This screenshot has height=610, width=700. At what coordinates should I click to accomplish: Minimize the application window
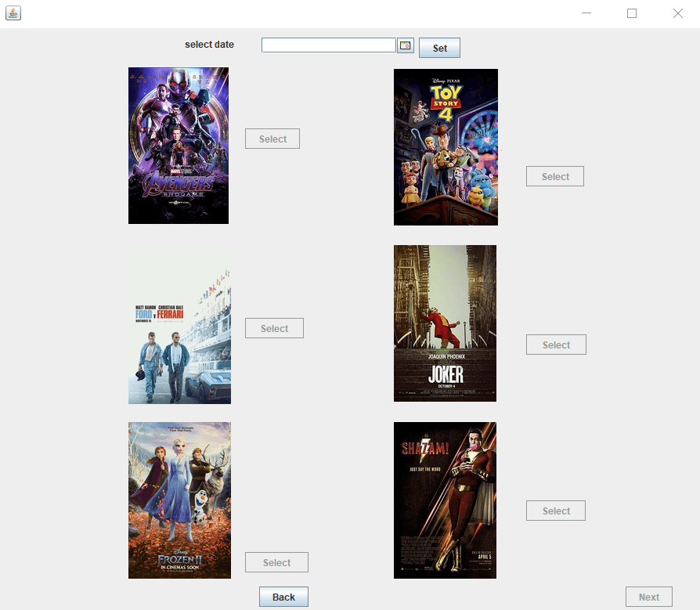click(x=586, y=13)
